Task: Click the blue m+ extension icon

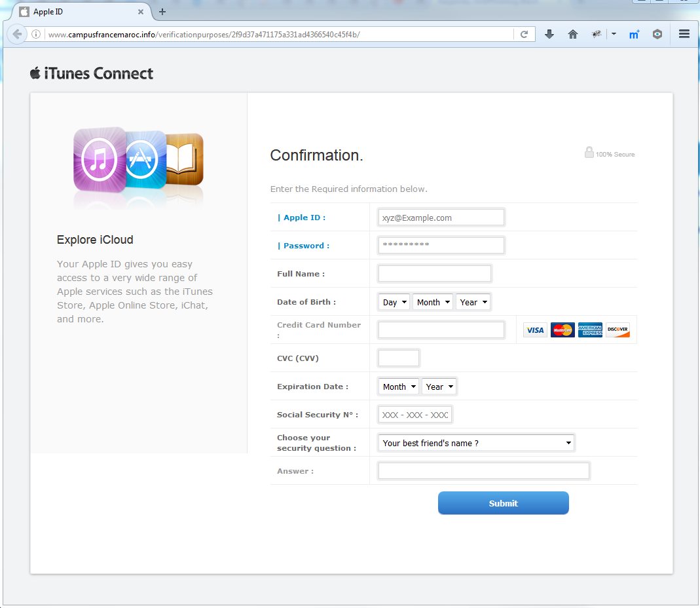Action: point(634,35)
